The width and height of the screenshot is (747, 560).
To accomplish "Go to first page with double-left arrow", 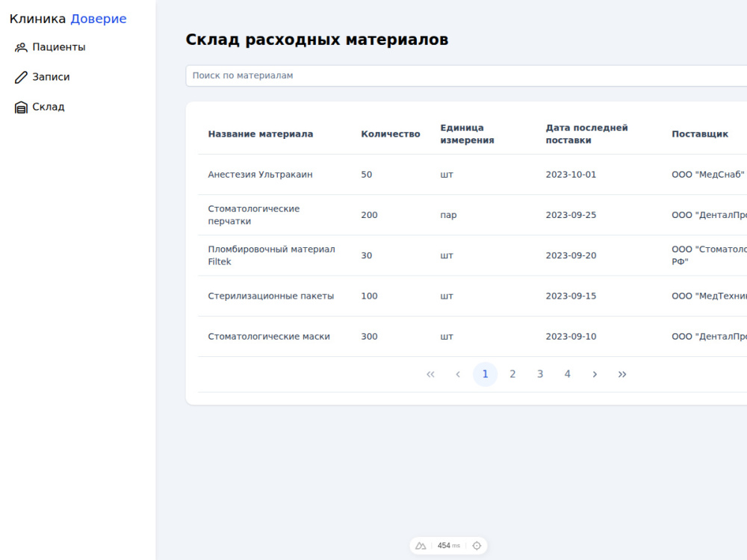I will tap(431, 374).
